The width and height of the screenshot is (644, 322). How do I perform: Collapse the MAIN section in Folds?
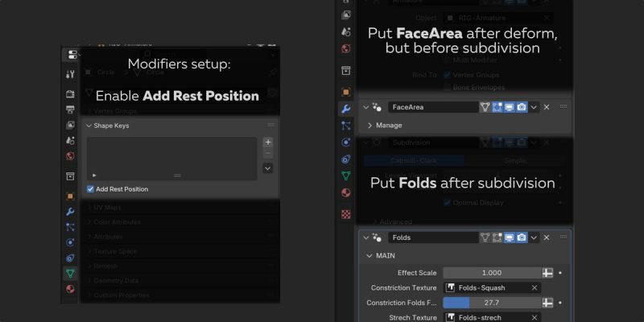coord(369,256)
